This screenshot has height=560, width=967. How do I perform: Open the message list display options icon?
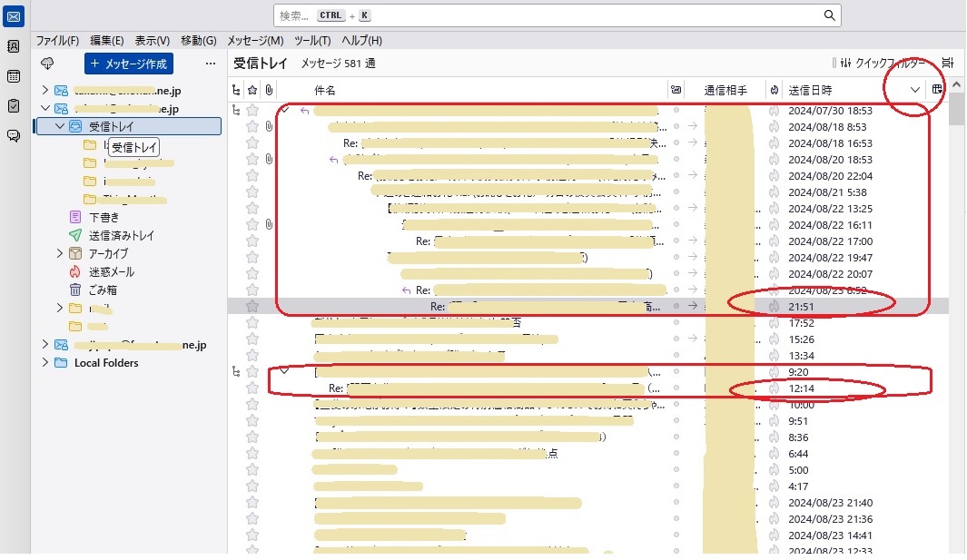[x=947, y=64]
